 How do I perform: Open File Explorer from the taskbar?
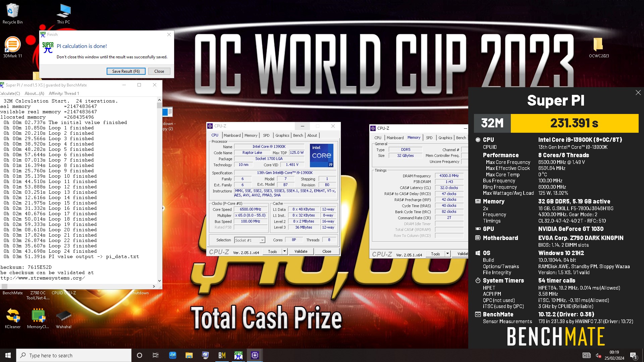coord(189,355)
